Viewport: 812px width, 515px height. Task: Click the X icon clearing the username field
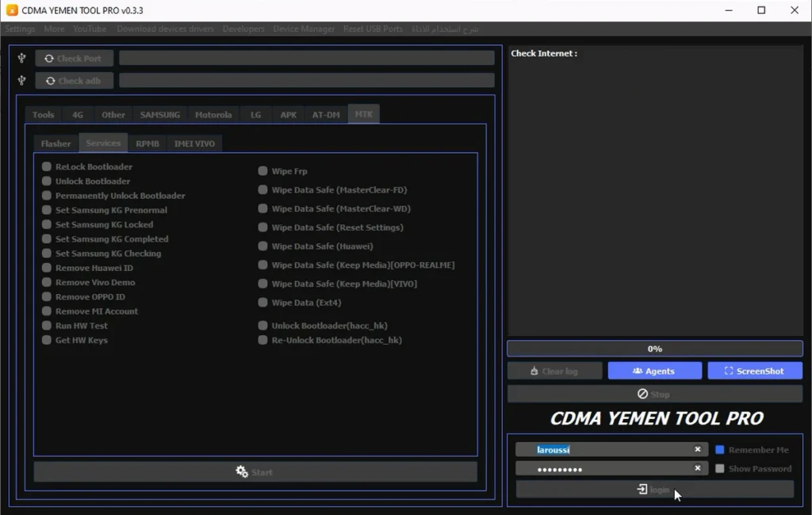coord(698,449)
